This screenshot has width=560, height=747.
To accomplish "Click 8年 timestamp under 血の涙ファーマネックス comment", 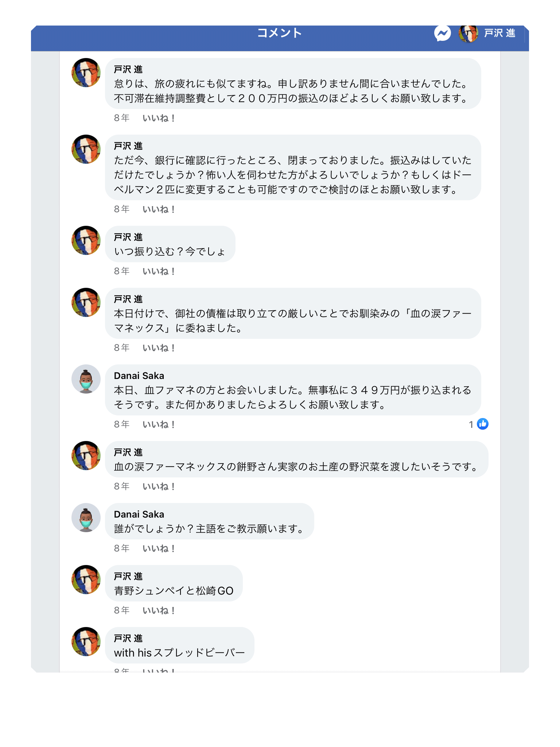I will [x=122, y=348].
